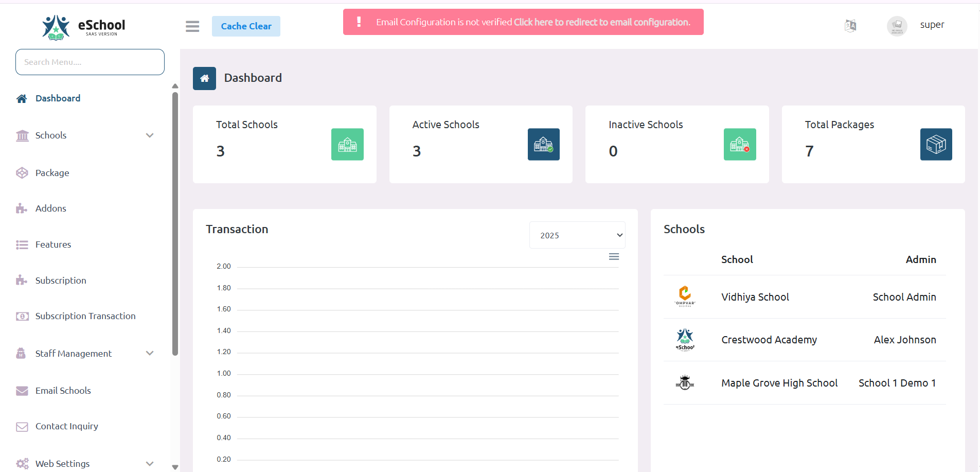Focus the Search Menu input field
Image resolution: width=980 pixels, height=472 pixels.
pos(90,62)
